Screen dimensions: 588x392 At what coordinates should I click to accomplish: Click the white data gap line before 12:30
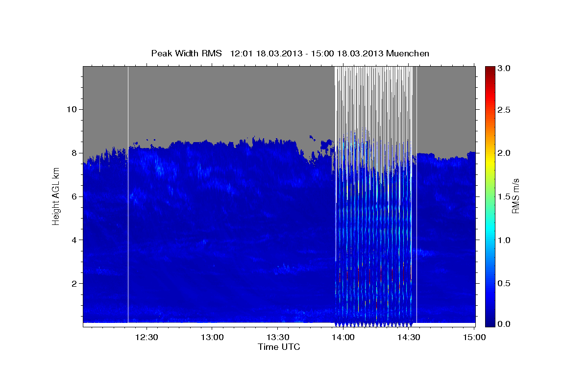[x=128, y=195]
